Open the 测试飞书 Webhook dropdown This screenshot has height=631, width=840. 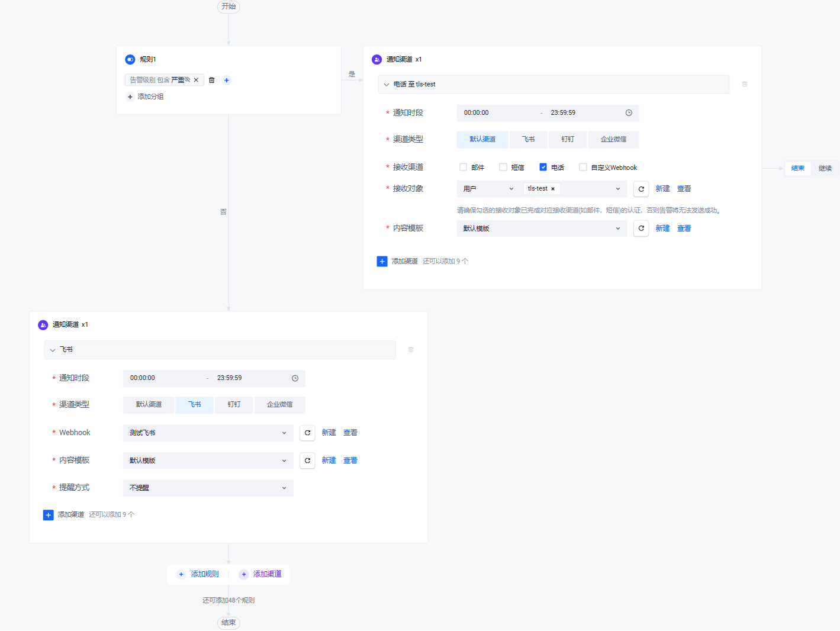[x=208, y=433]
